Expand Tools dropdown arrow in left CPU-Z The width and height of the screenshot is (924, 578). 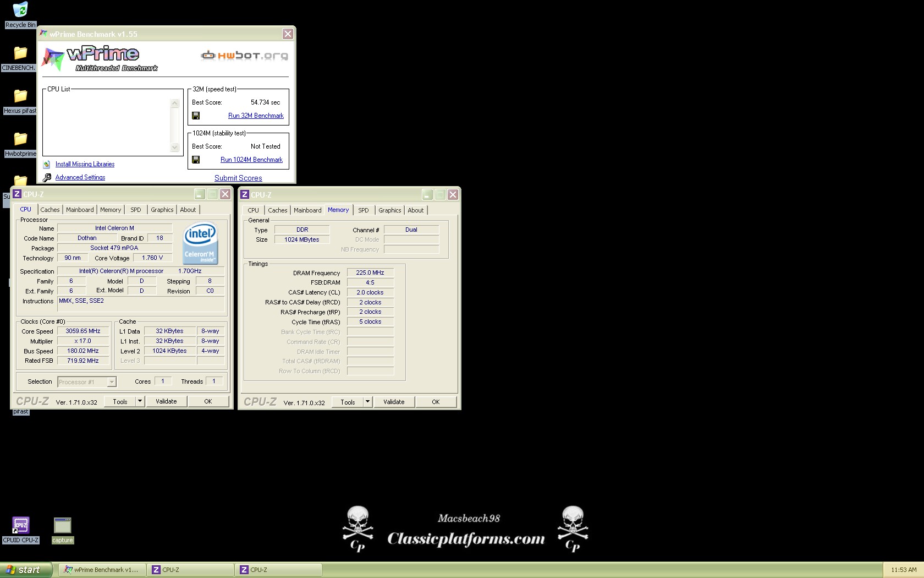(140, 401)
